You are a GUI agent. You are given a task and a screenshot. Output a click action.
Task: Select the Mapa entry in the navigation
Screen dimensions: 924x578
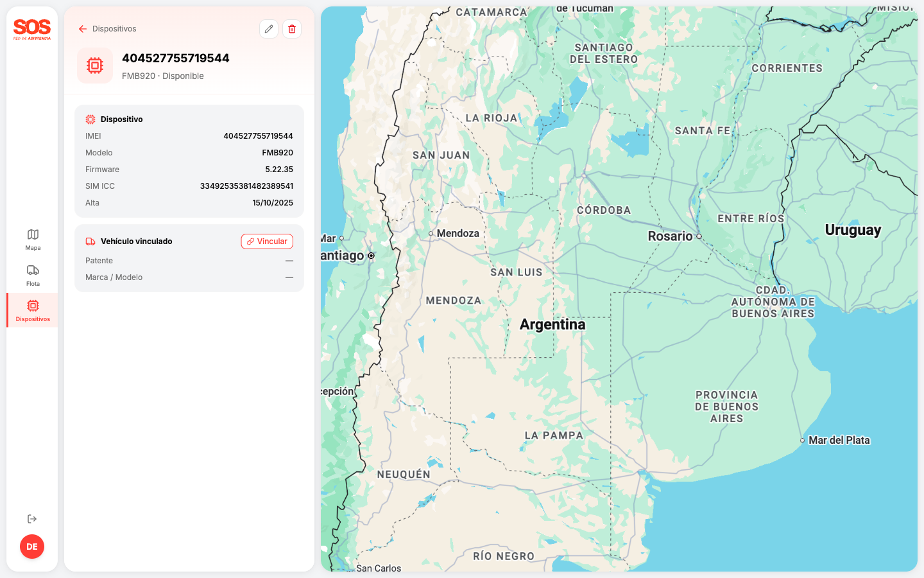click(x=32, y=239)
